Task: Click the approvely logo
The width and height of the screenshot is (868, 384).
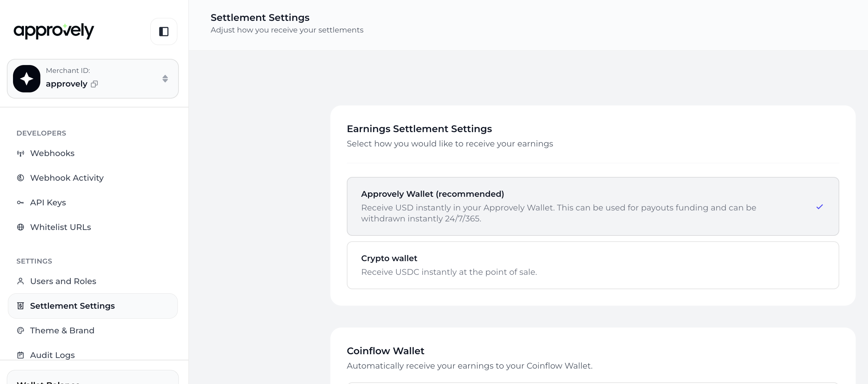Action: point(54,31)
